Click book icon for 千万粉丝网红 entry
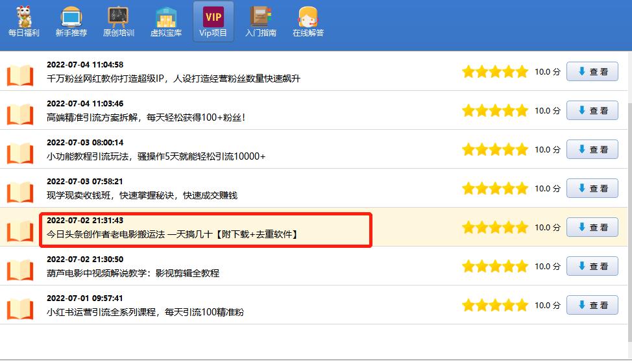632x364 pixels. click(x=19, y=75)
